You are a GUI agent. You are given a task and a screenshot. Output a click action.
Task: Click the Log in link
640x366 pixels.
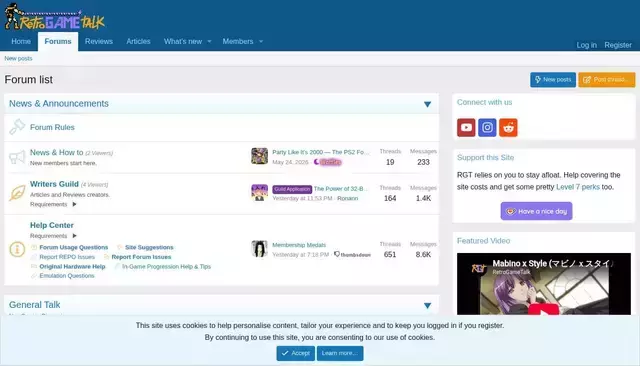coord(587,45)
